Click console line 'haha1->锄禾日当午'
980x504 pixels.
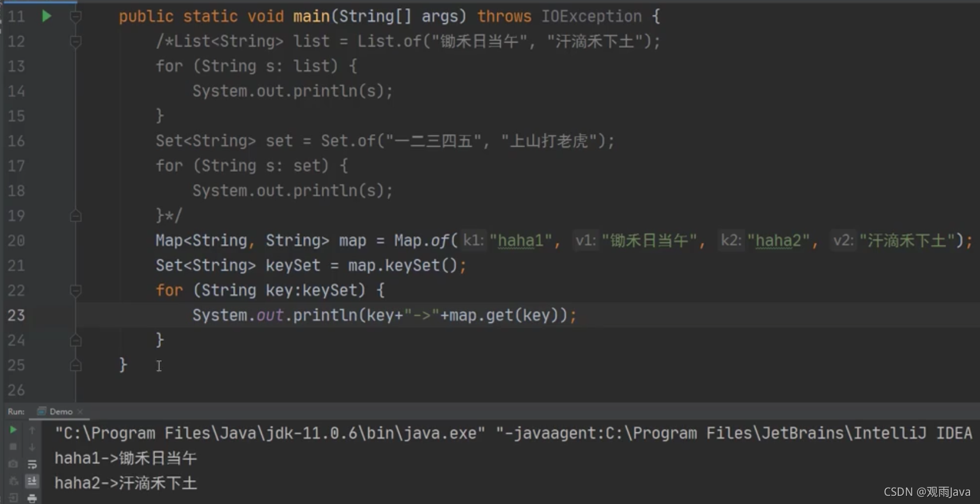[126, 458]
